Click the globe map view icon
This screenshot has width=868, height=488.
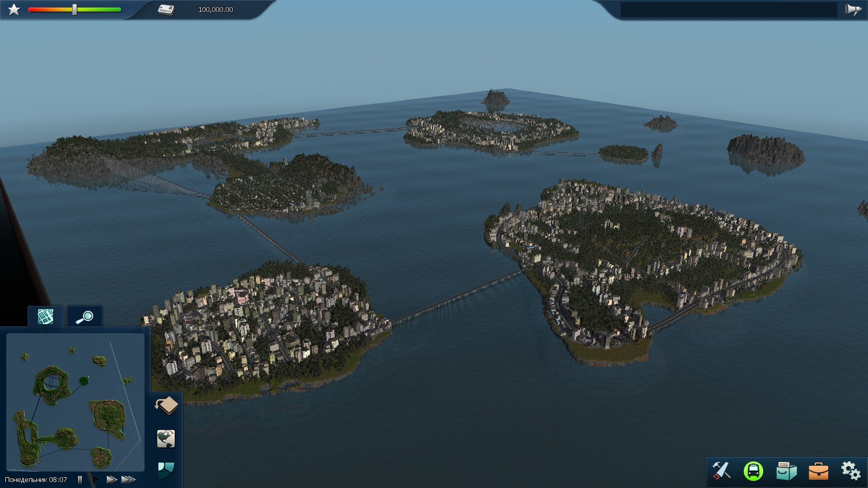(x=166, y=439)
